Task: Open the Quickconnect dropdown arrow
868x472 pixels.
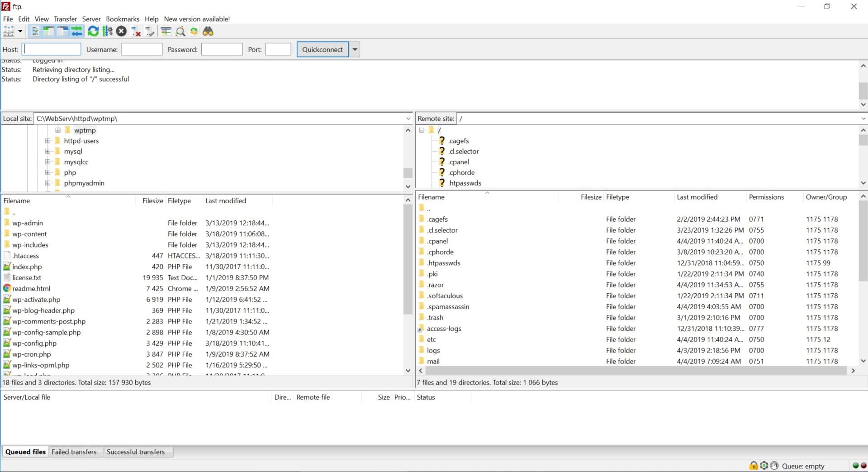Action: [355, 49]
